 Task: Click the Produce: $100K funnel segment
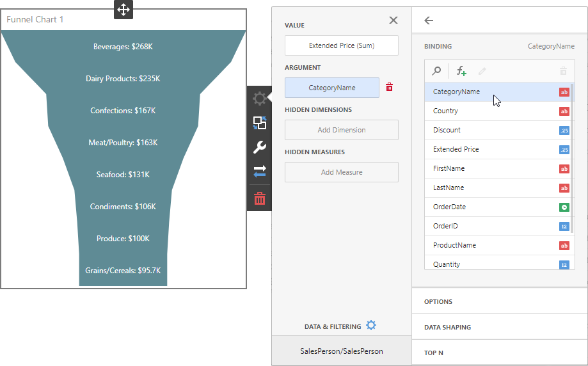click(x=123, y=239)
